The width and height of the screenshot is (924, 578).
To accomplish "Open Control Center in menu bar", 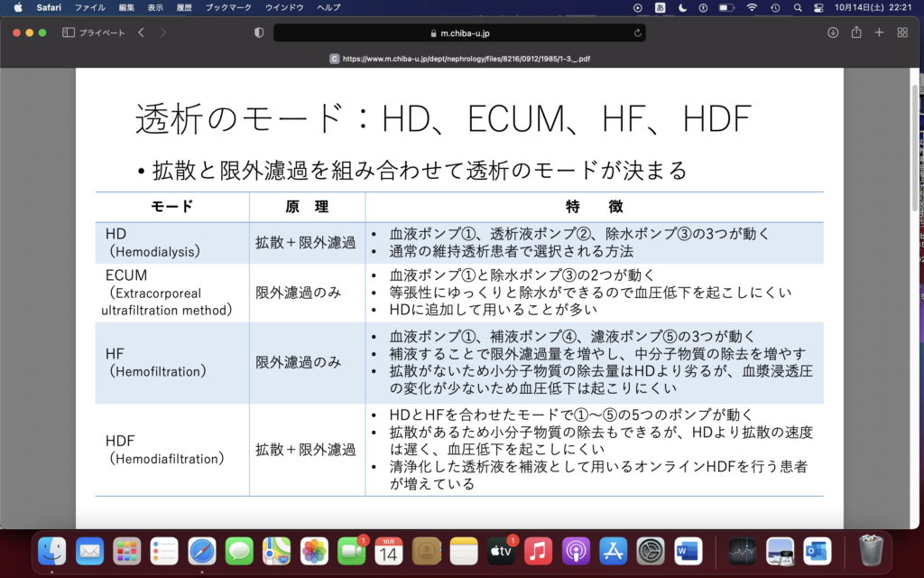I will 818,7.
